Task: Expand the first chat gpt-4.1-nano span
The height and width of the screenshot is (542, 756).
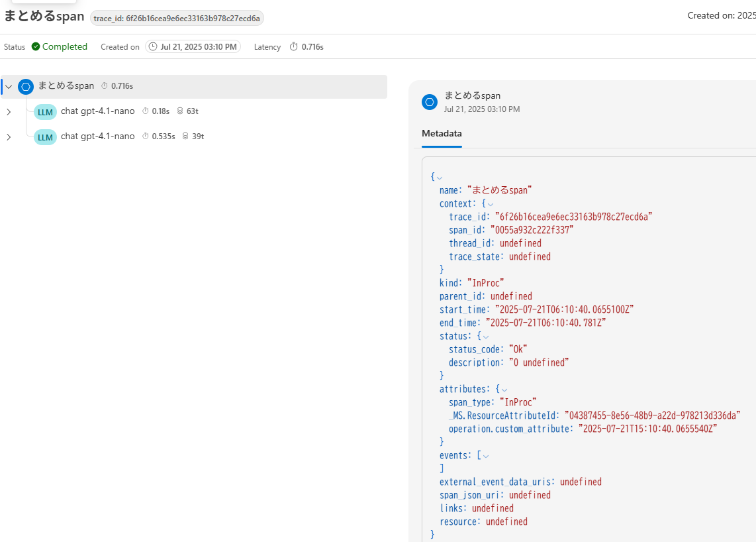Action: pyautogui.click(x=9, y=111)
